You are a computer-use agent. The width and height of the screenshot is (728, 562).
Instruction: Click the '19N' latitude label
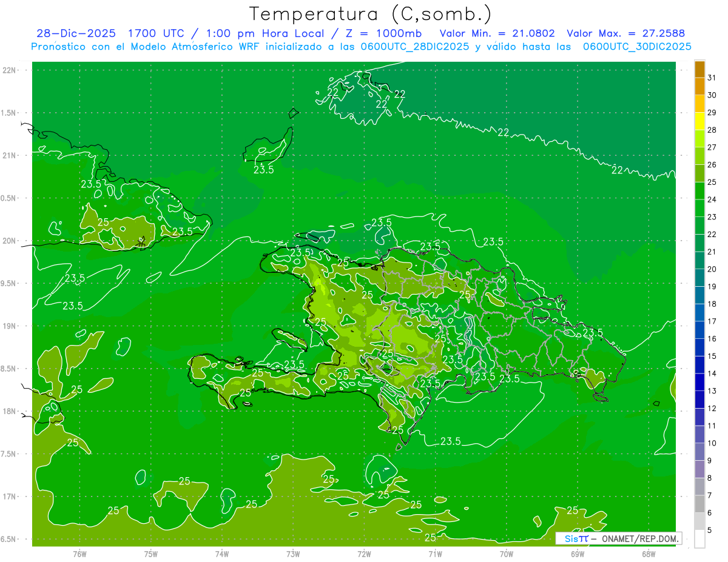click(10, 326)
